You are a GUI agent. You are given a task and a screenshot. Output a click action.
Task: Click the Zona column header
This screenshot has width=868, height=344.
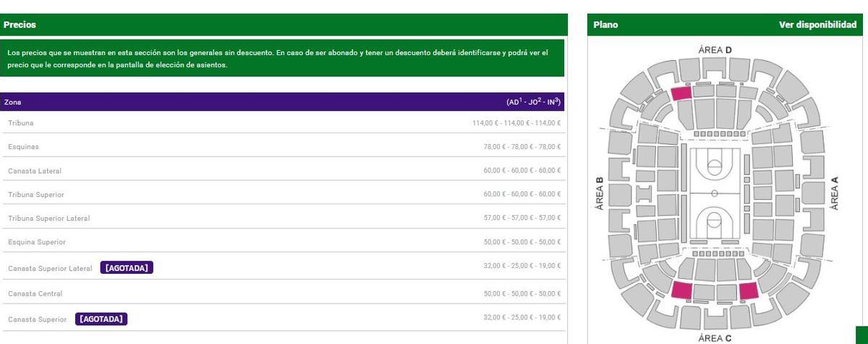12,103
